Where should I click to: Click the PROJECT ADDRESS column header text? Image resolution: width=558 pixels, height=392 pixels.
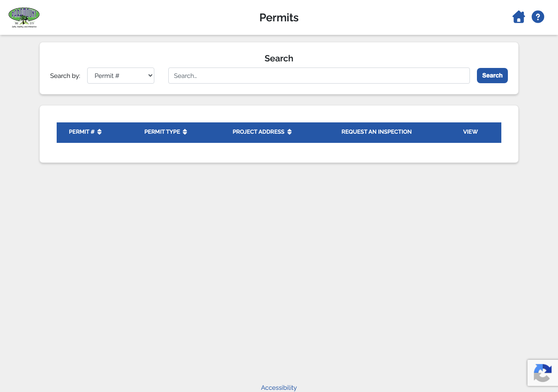(x=259, y=132)
